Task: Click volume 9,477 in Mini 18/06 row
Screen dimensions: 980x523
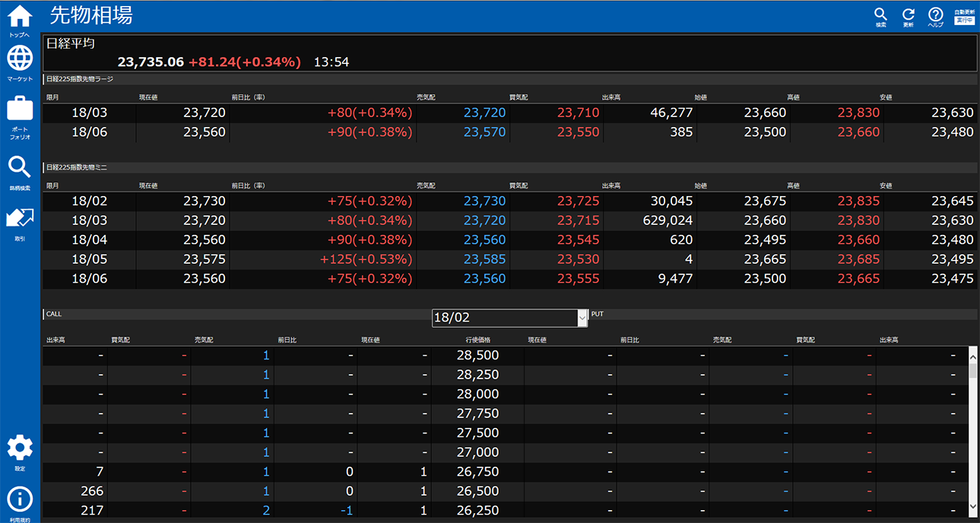Action: [x=676, y=278]
